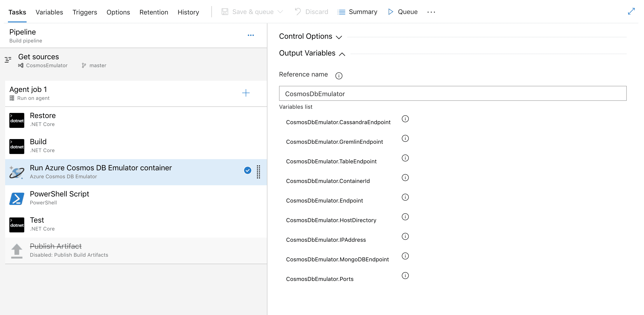Show info for MongoDBEndpoint variable
Viewport: 644px width, 315px height.
(x=405, y=256)
